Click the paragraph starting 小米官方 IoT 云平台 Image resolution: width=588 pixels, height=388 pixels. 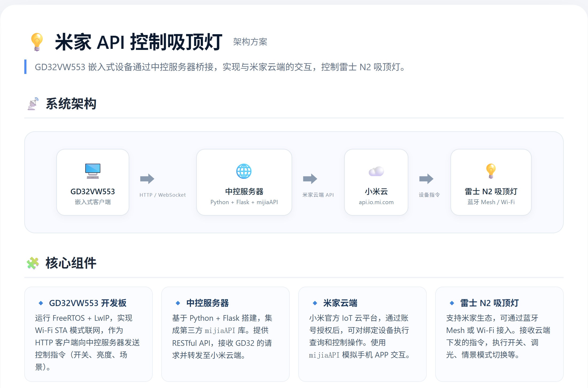point(360,336)
